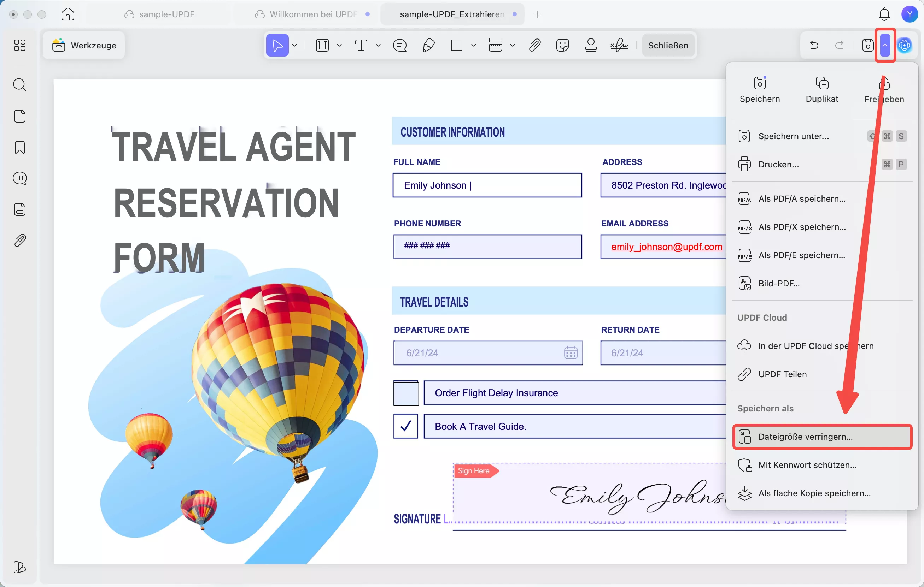
Task: Open the comment note tool
Action: [400, 45]
